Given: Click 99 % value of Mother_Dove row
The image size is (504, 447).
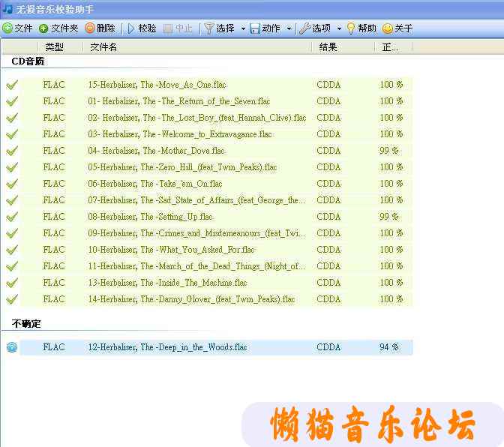Looking at the screenshot, I should click(389, 151).
